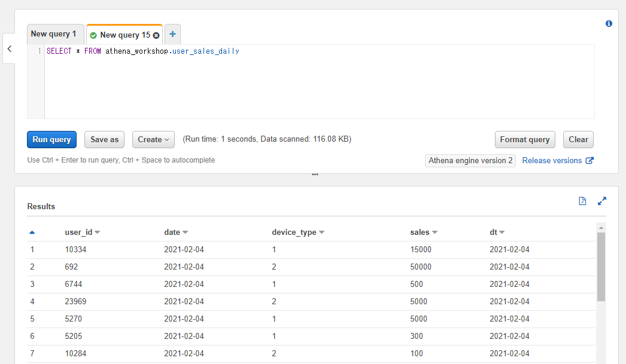Click the info icon at top right

pyautogui.click(x=609, y=23)
